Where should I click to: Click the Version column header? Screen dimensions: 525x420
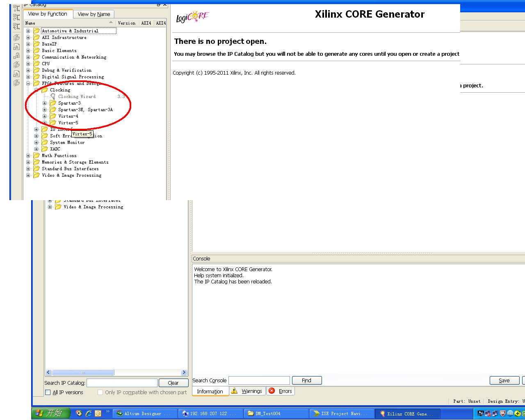coord(127,23)
